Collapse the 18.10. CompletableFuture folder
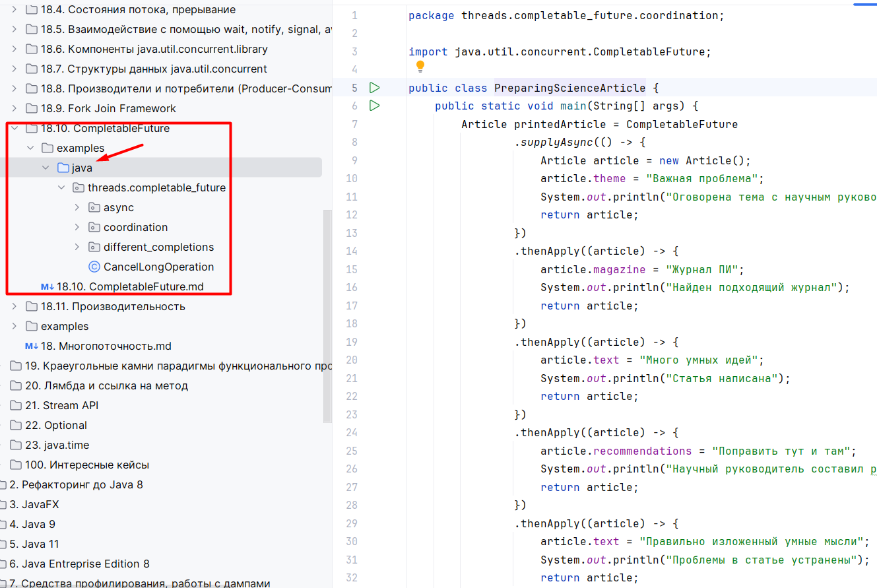 coord(14,128)
